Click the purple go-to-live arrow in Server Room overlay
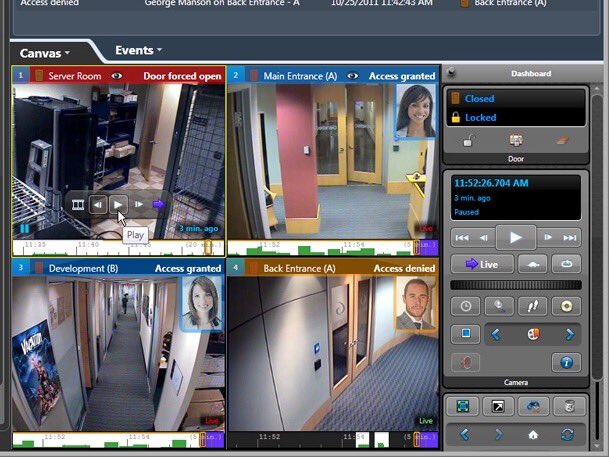 pos(158,204)
